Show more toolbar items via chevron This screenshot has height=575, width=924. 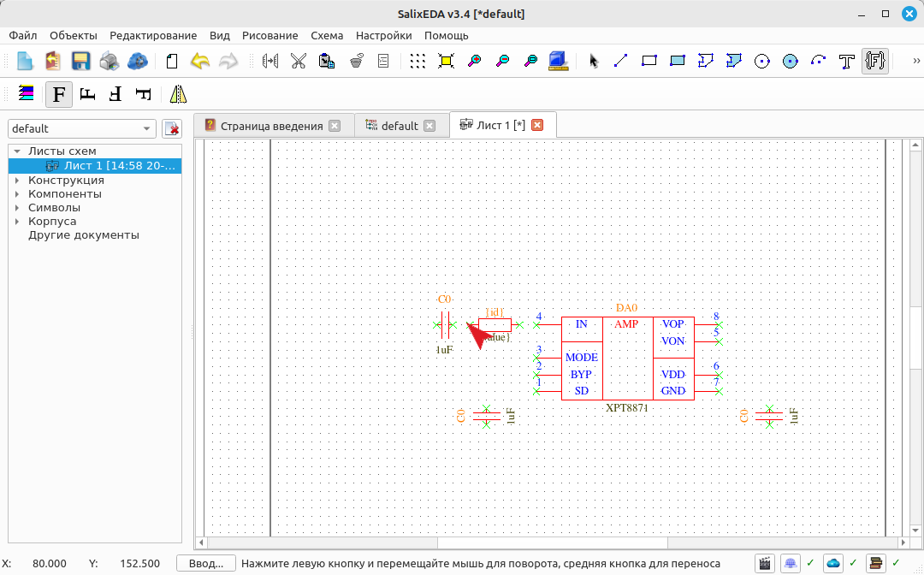click(915, 61)
